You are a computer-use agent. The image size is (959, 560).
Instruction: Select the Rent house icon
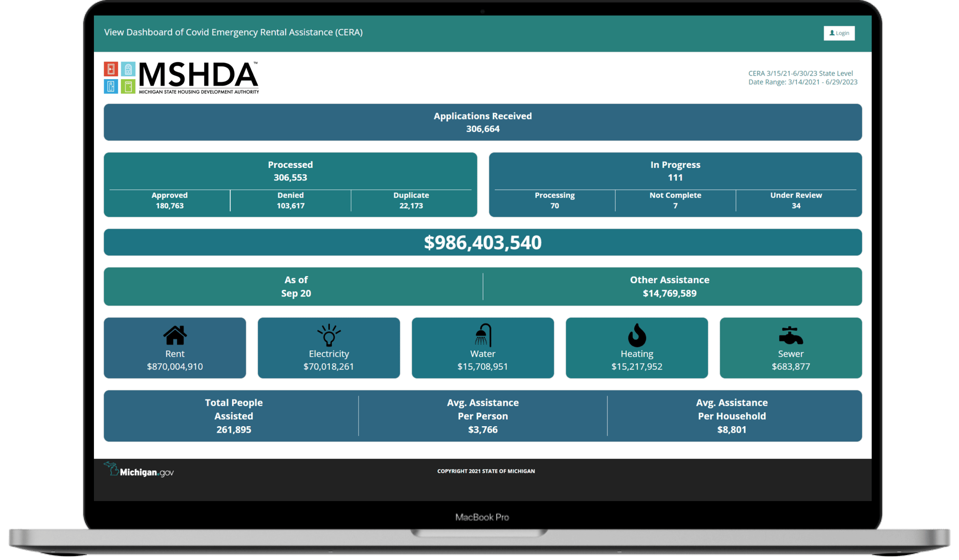click(x=175, y=335)
